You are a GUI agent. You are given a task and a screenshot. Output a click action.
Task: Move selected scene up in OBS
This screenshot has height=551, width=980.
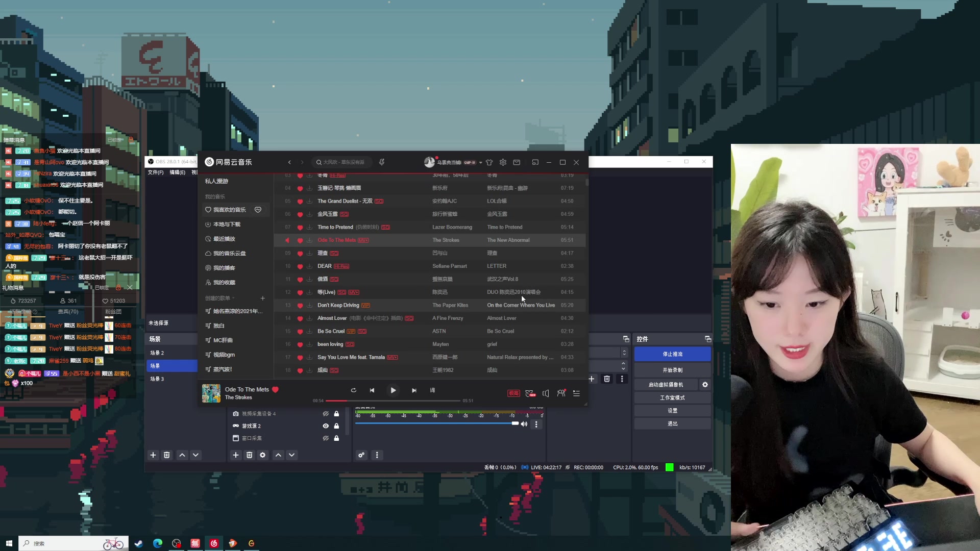pos(182,455)
